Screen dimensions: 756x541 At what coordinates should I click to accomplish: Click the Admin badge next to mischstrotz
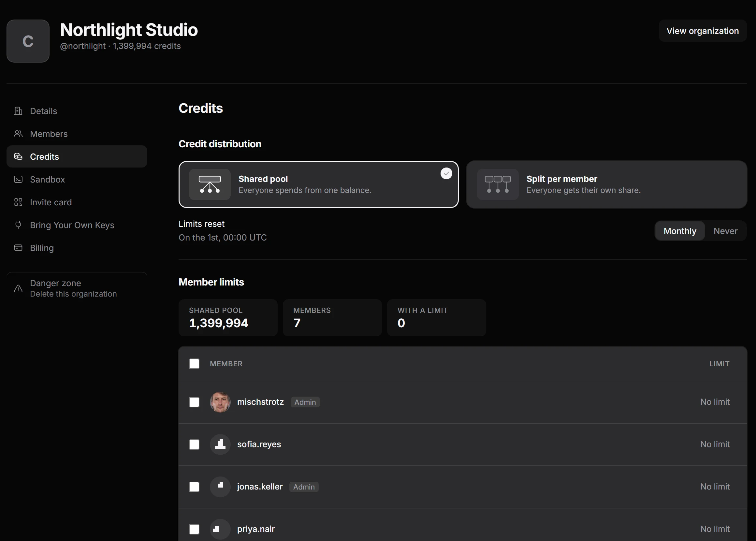pyautogui.click(x=305, y=402)
